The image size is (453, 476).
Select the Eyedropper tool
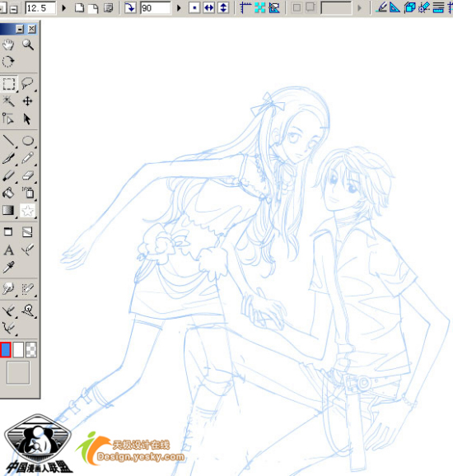point(8,268)
